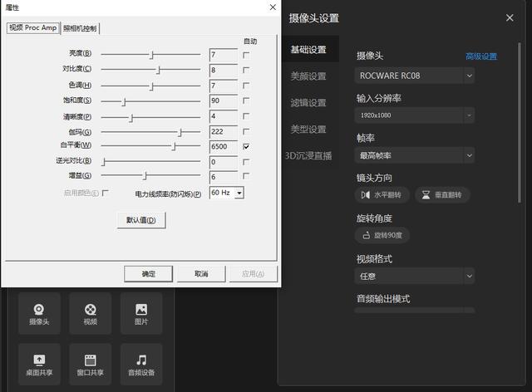Switch to the 照相机控制 tab
The image size is (532, 392).
(80, 28)
